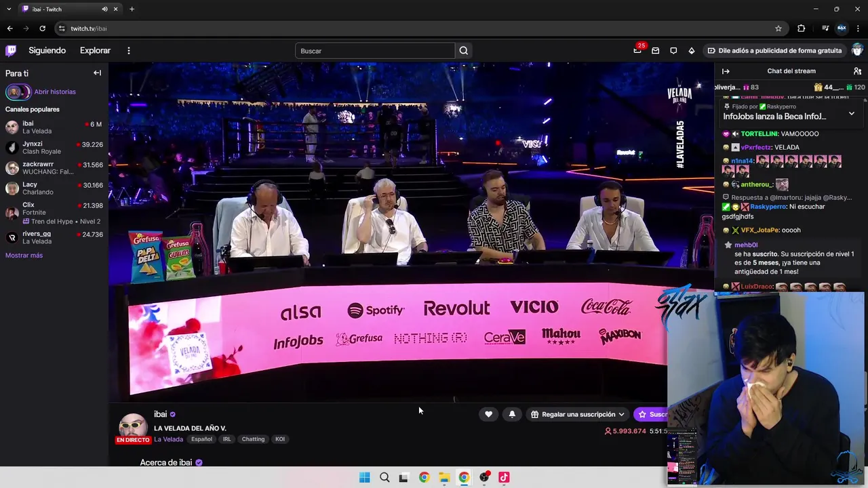
Task: Click the top gifter 44 leaderboard entry
Action: click(829, 87)
